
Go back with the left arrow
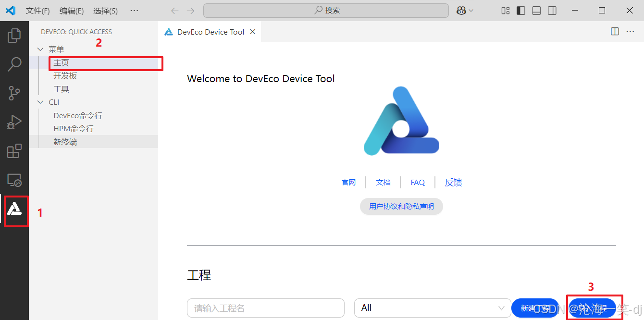(x=175, y=11)
